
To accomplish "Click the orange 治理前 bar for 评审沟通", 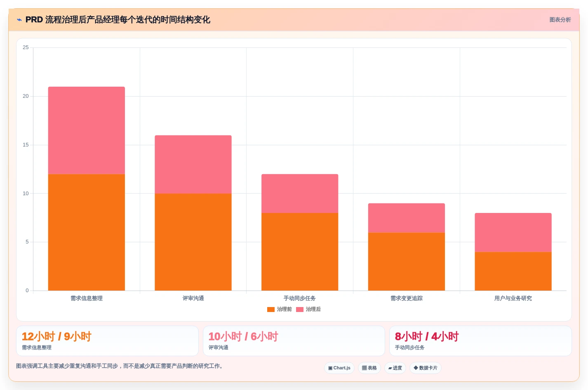I will point(193,242).
